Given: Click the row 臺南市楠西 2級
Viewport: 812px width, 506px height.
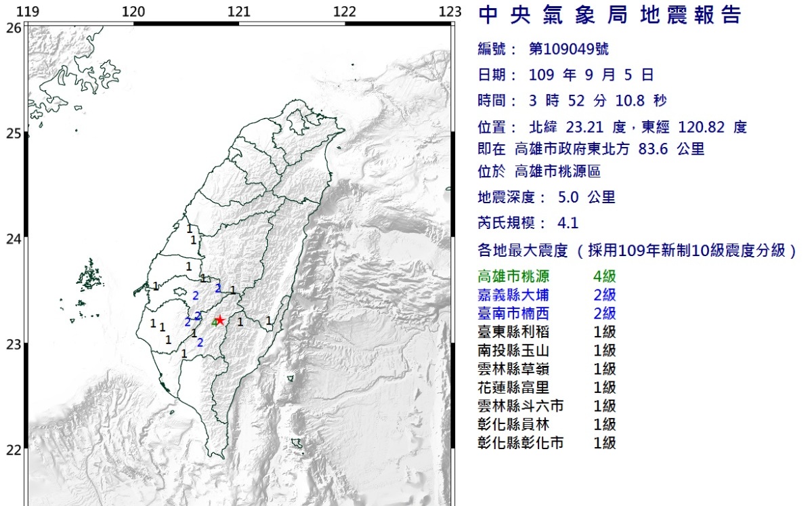Looking at the screenshot, I should tap(547, 314).
